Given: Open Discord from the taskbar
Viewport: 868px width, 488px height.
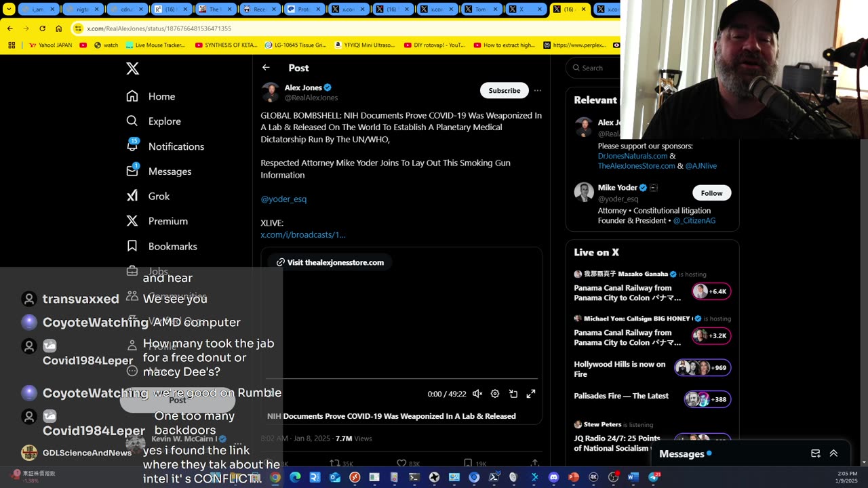Looking at the screenshot, I should point(554,477).
